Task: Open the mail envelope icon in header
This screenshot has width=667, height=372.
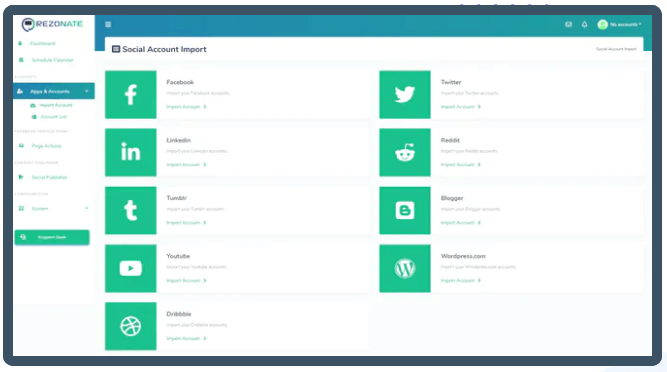Action: coord(568,25)
